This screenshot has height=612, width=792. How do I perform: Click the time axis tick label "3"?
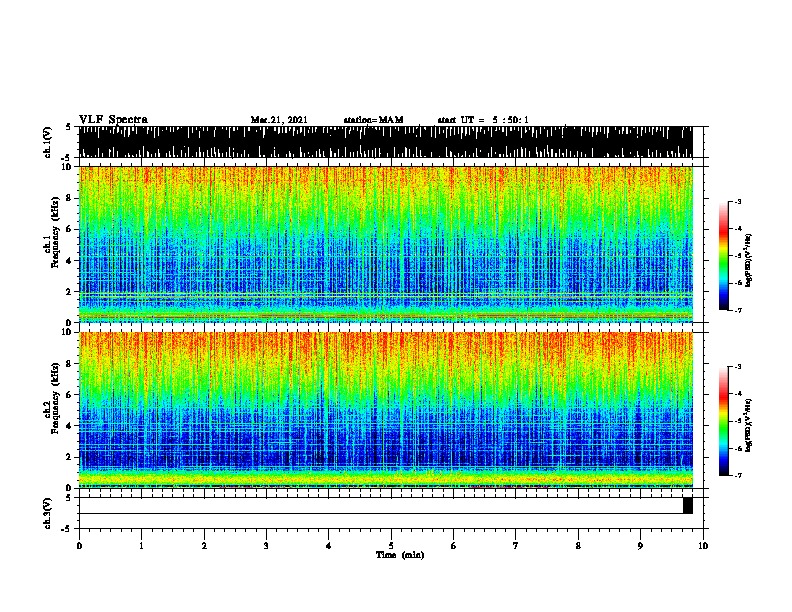point(266,546)
